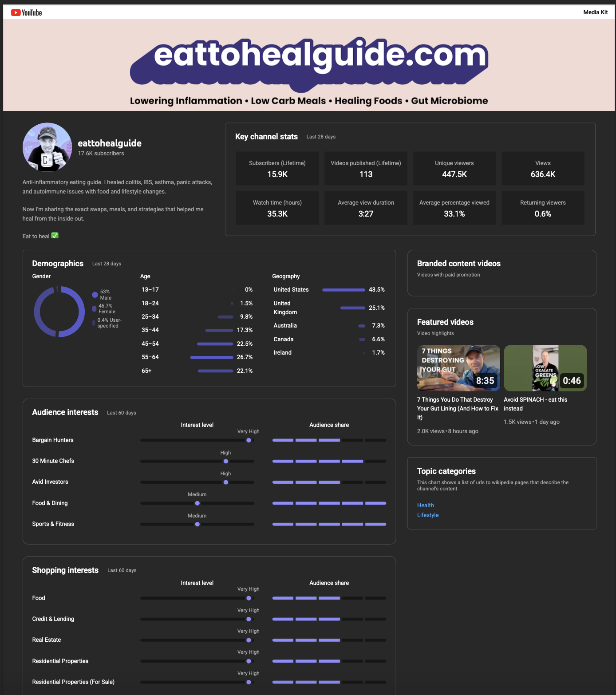Click the Key channel stats heading
The width and height of the screenshot is (616, 695).
[x=266, y=136]
